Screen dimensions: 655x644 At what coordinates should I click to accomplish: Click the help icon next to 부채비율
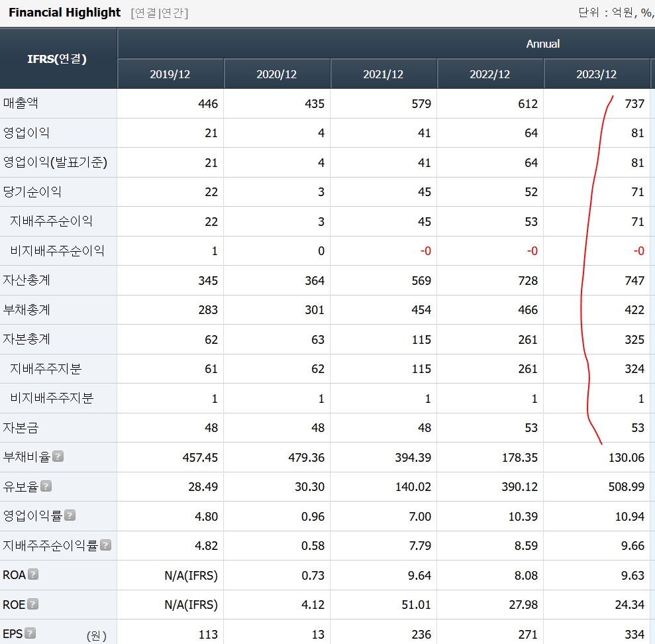[58, 456]
